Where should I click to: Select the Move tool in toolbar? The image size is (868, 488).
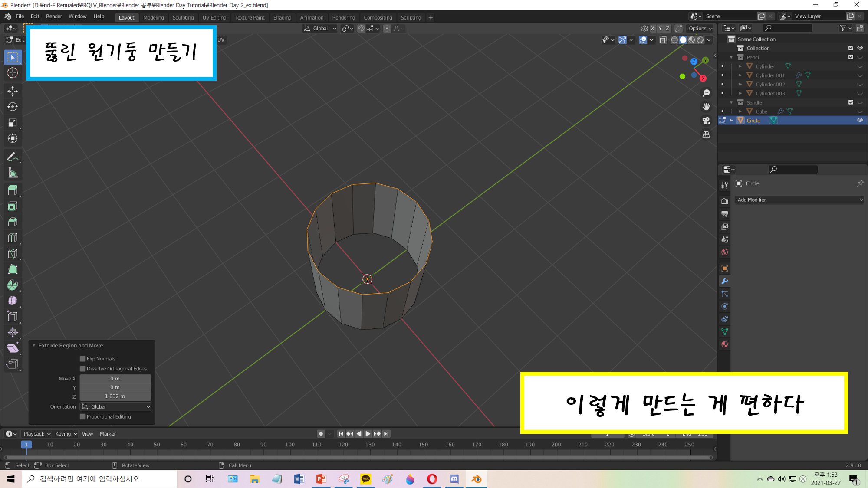(13, 91)
